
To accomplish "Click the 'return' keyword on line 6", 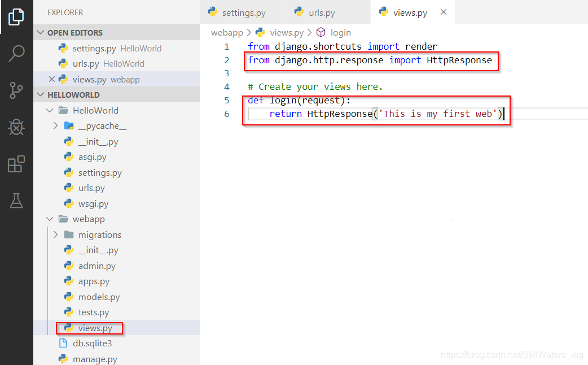I will pos(286,114).
